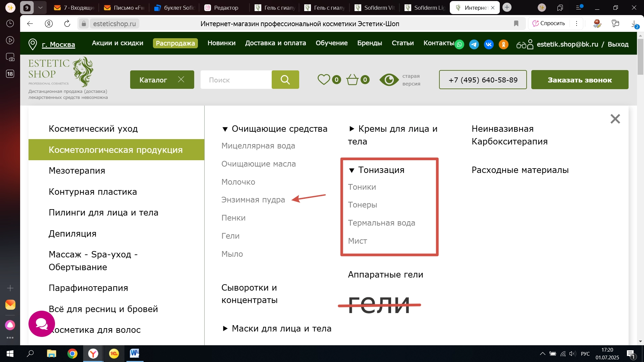Open Chrome from Windows taskbar
Image resolution: width=644 pixels, height=362 pixels.
tap(72, 353)
